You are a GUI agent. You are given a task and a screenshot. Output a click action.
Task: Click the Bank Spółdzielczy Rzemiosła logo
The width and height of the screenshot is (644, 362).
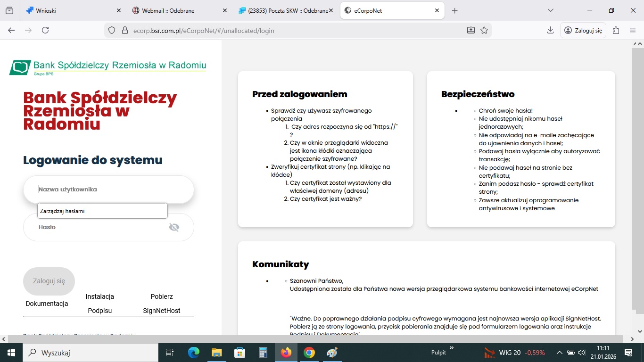[x=107, y=67]
